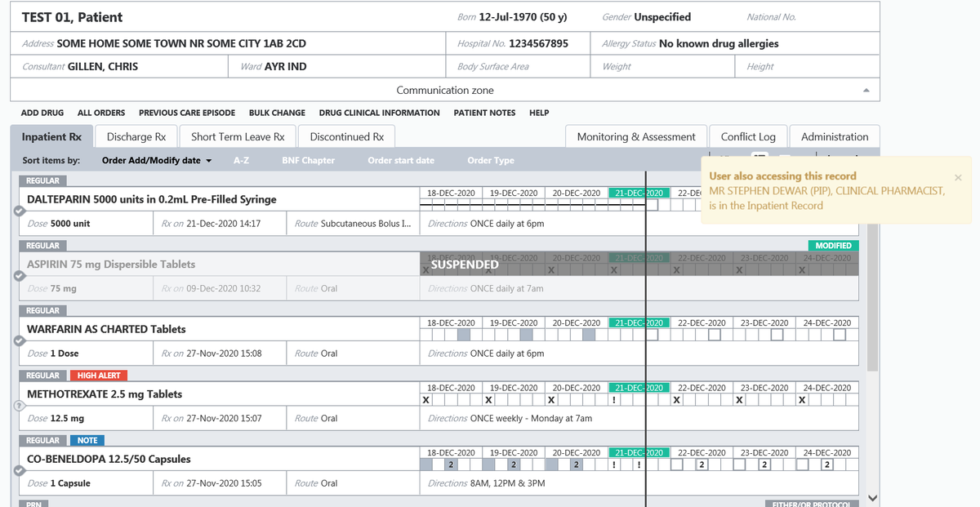Go to Monitoring & Assessment tab
The width and height of the screenshot is (980, 507).
coord(636,137)
